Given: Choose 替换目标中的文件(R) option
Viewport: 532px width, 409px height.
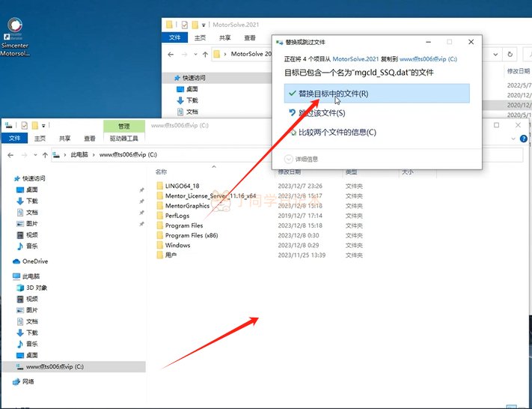Looking at the screenshot, I should coord(333,94).
